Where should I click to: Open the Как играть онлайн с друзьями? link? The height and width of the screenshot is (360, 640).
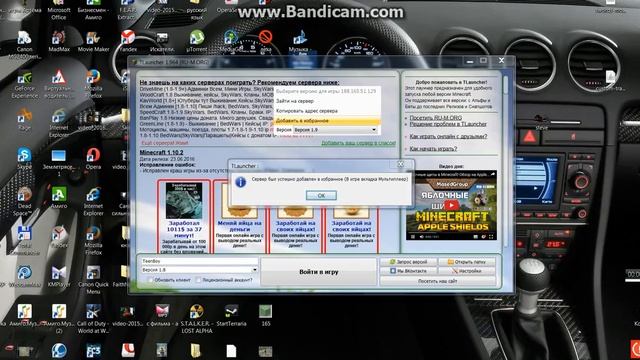(x=448, y=136)
